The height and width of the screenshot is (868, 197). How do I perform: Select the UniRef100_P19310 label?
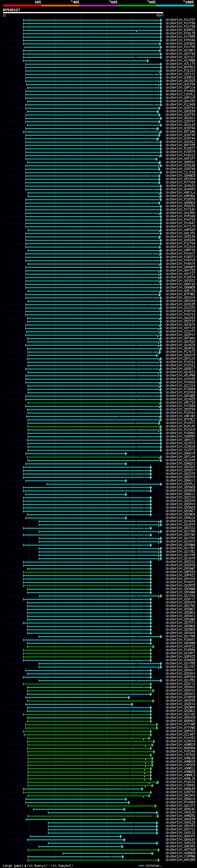tap(180, 413)
